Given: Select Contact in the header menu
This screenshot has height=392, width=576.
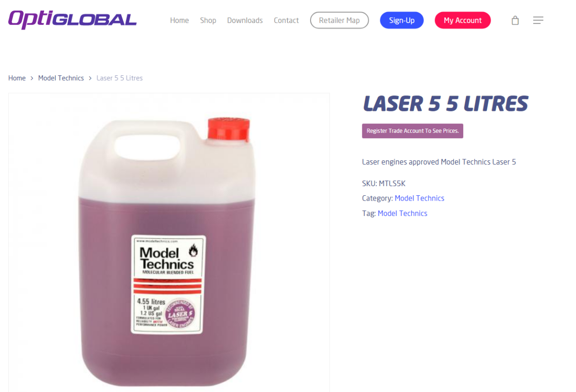Looking at the screenshot, I should [x=286, y=20].
